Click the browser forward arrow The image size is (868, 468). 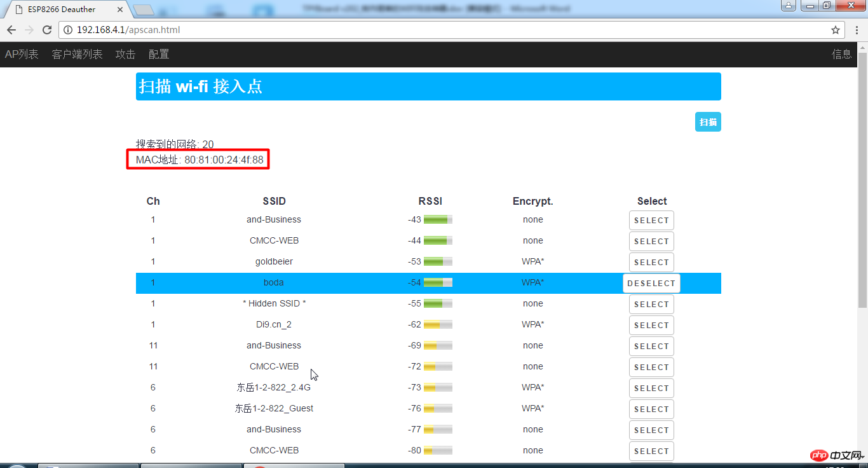tap(29, 30)
